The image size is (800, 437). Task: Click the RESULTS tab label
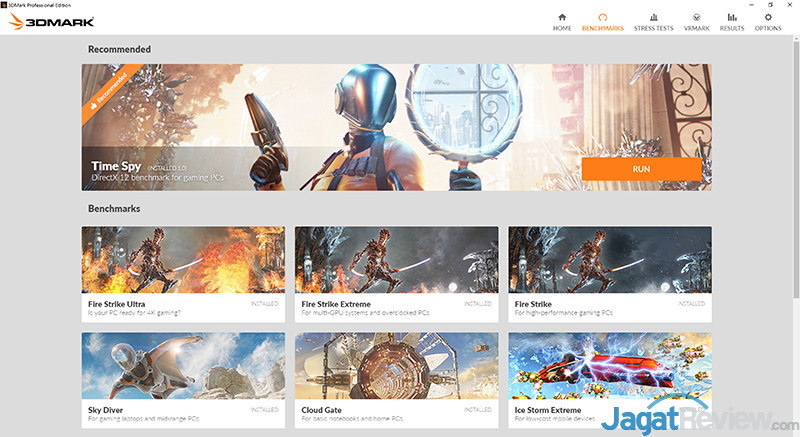click(732, 29)
